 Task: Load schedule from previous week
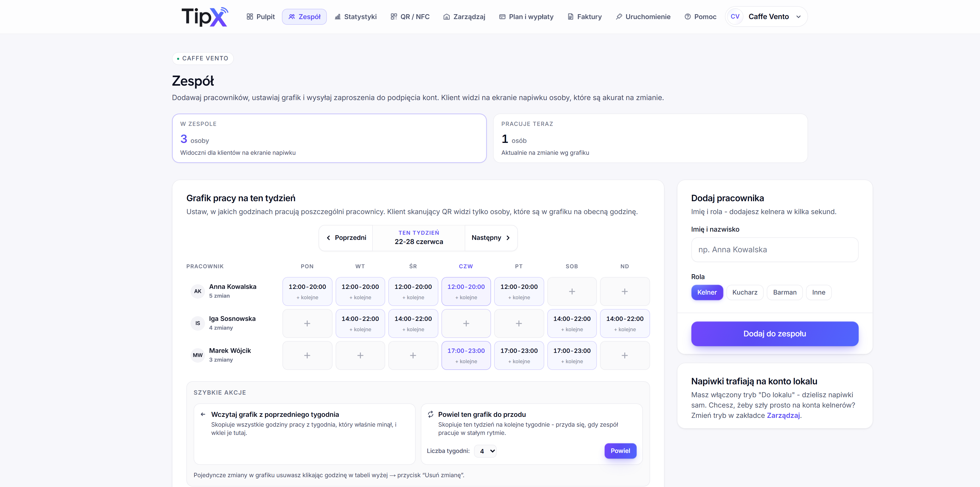point(304,434)
